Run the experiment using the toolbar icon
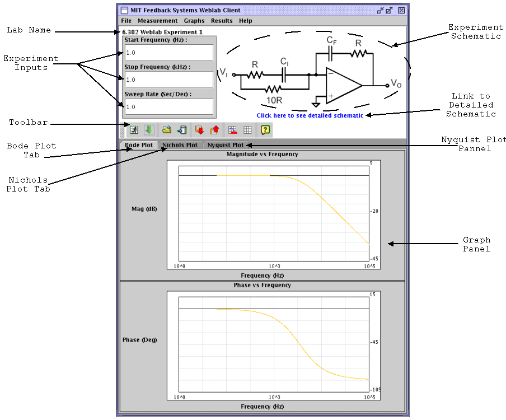Screen dimensions: 506x420 click(134, 129)
